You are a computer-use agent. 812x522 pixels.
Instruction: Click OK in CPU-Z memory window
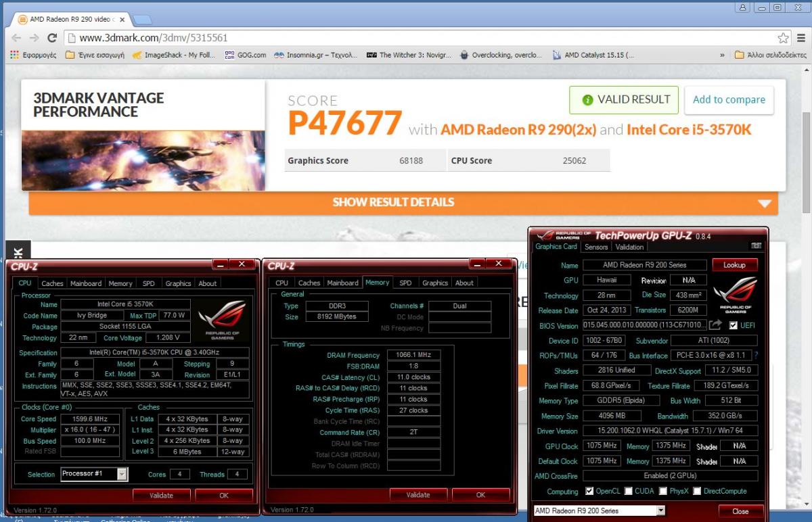pyautogui.click(x=480, y=495)
